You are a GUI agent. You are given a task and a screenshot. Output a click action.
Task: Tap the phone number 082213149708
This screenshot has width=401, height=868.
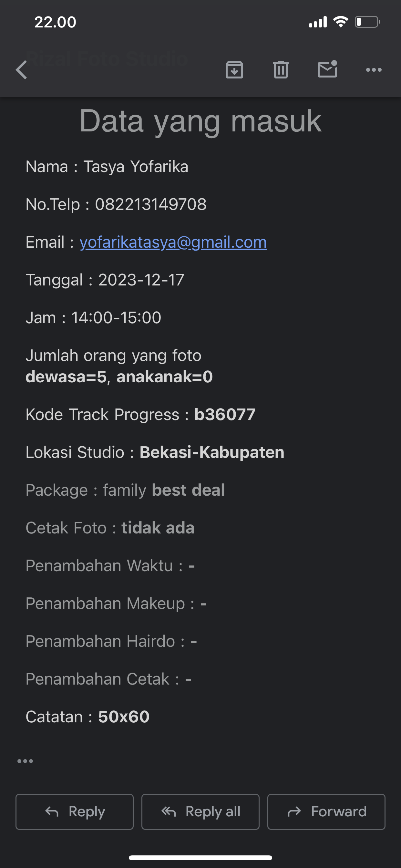[x=151, y=204]
